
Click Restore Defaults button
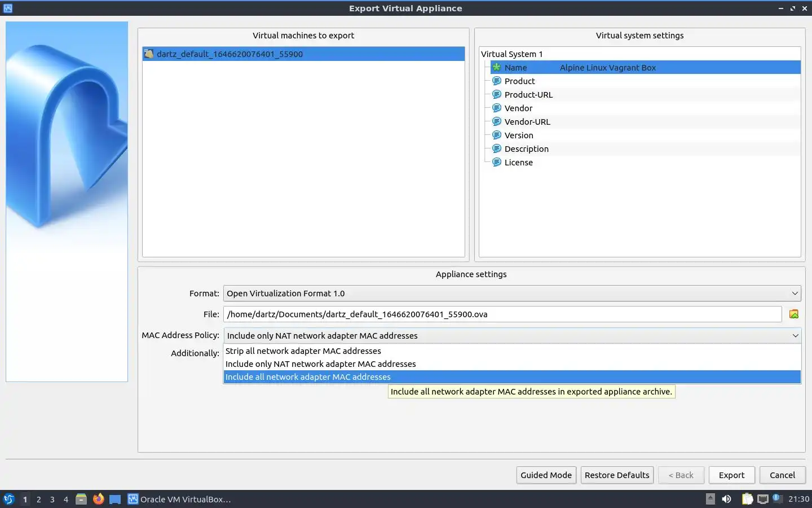[x=617, y=475]
